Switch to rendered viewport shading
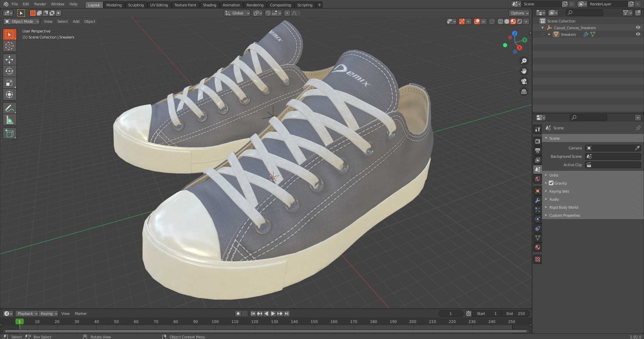The width and height of the screenshot is (644, 339). [520, 21]
